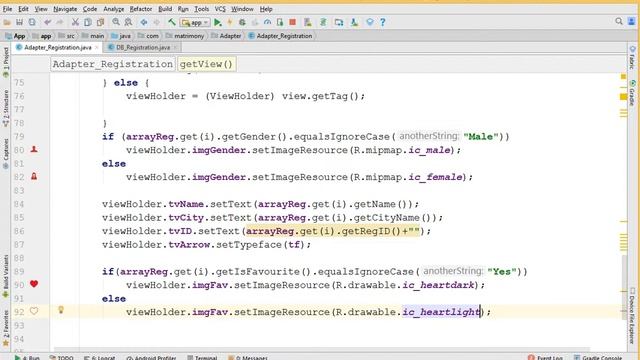Viewport: 640px width, 360px height.
Task: Close the DB_Registration.java tab
Action: [175, 47]
